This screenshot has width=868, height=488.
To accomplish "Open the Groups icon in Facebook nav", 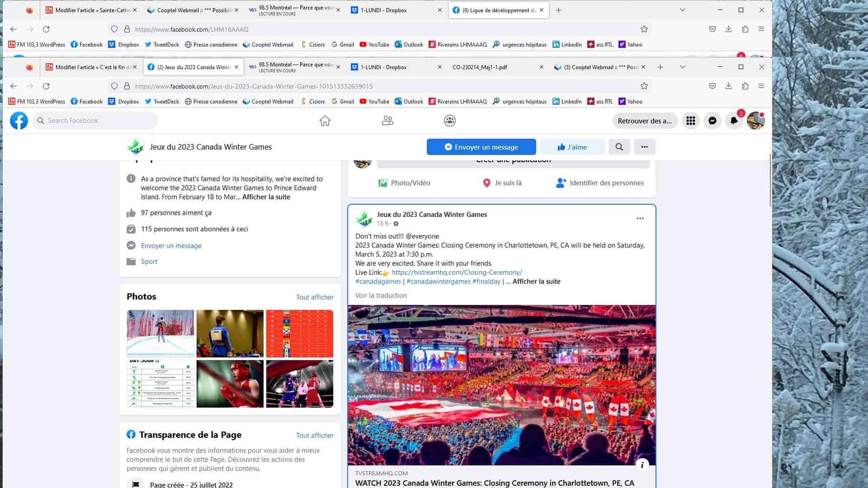I will (x=449, y=121).
